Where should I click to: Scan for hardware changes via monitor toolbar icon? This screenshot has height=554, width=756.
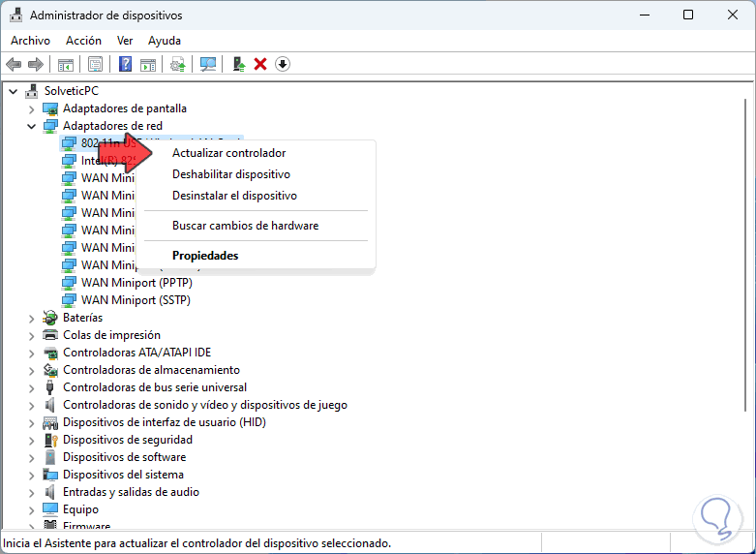pyautogui.click(x=208, y=64)
